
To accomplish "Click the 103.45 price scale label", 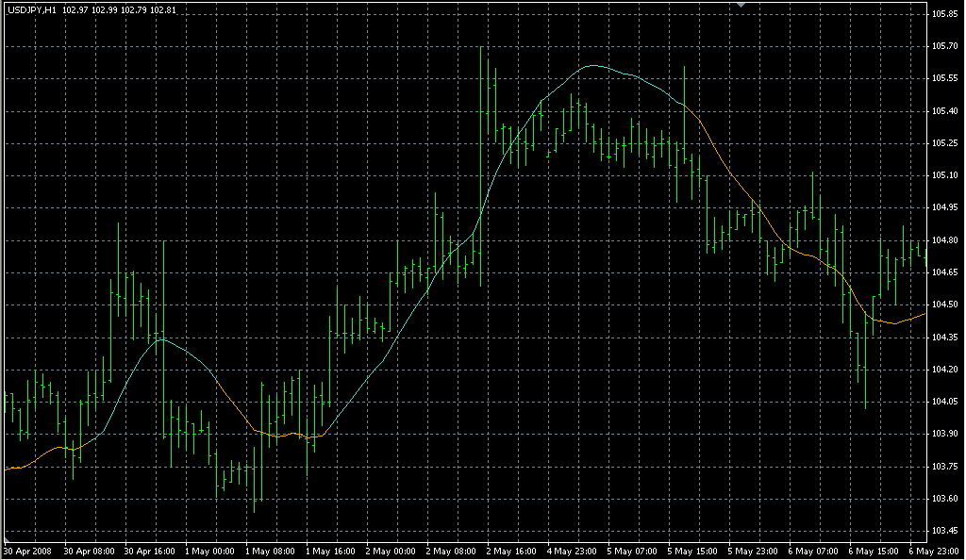I will [x=944, y=531].
